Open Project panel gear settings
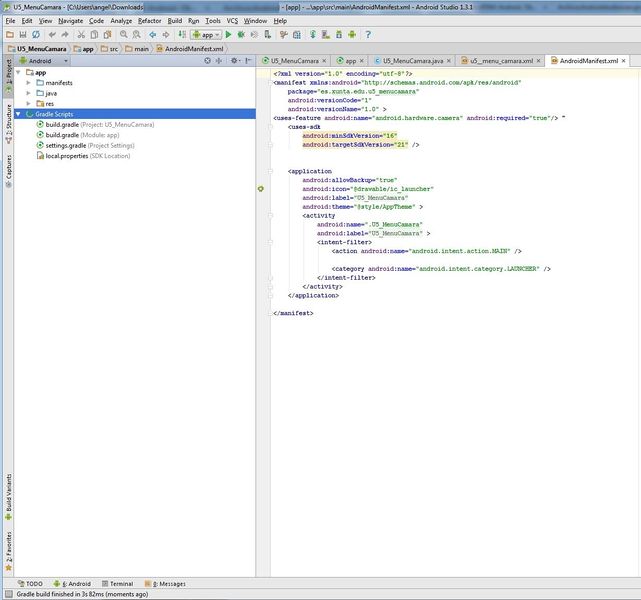 [x=235, y=60]
